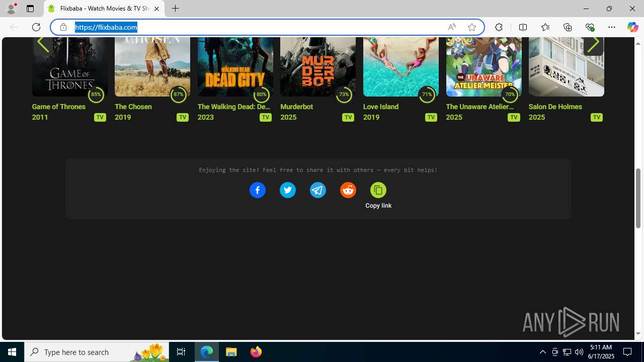Open Tab actions menu

30,9
